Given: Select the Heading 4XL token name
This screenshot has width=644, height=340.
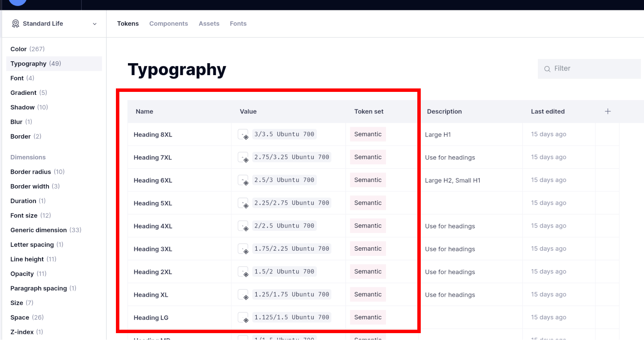Looking at the screenshot, I should pos(153,226).
